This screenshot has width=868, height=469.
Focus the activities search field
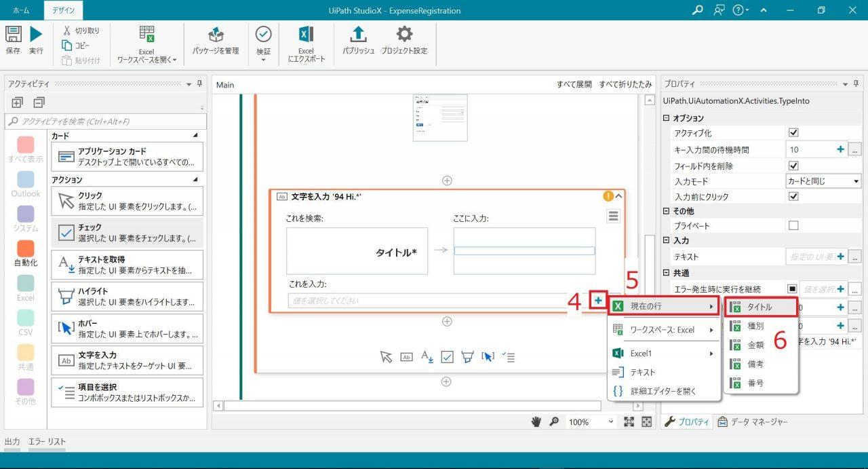(105, 121)
